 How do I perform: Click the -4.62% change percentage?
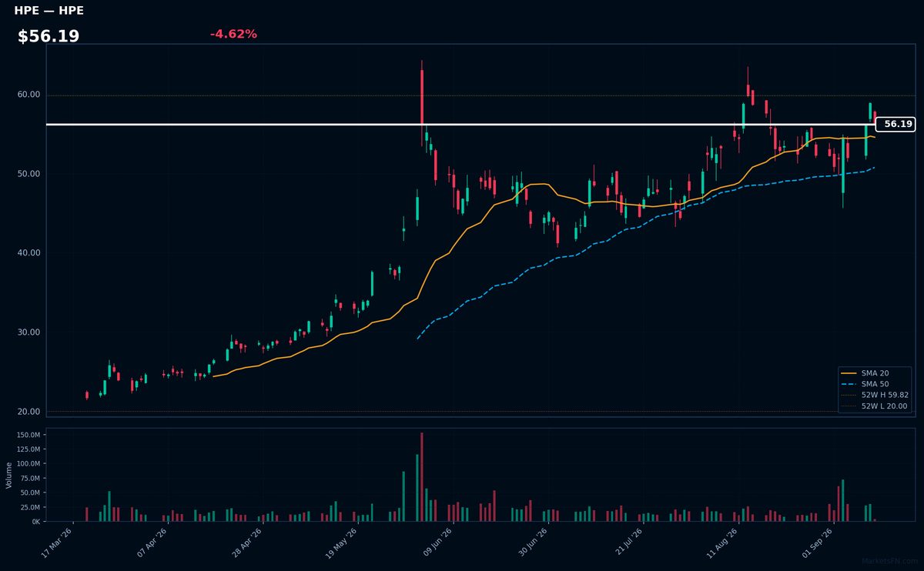[233, 34]
